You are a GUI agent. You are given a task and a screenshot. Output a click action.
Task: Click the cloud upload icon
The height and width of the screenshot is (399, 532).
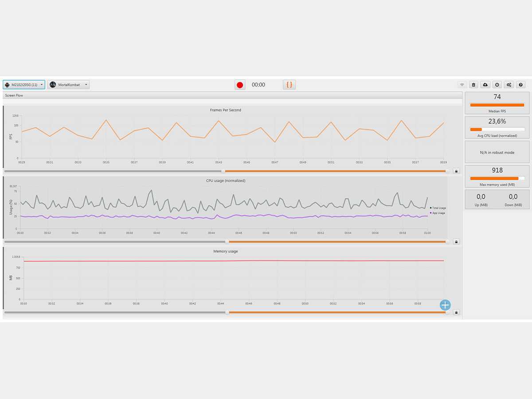[x=485, y=85]
